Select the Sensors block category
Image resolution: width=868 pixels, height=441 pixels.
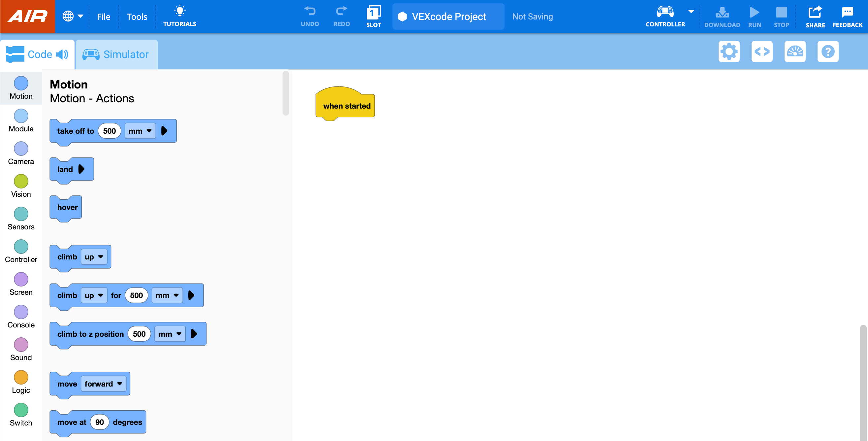[x=21, y=219]
